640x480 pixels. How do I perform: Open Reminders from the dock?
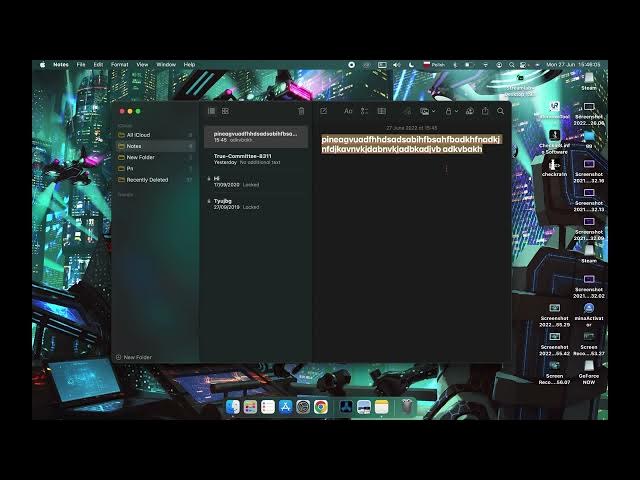(x=268, y=407)
